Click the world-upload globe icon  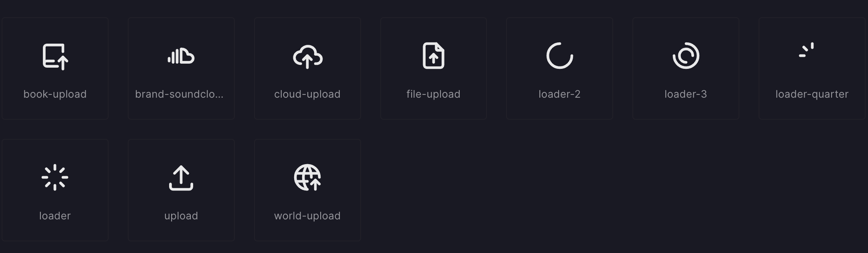307,177
